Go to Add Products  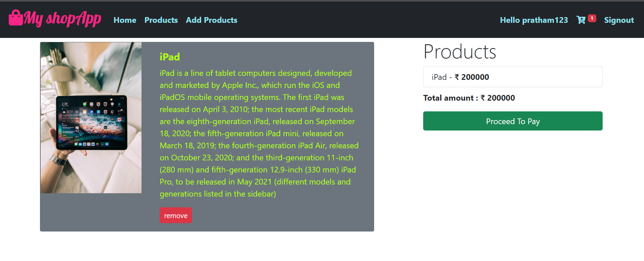[211, 20]
